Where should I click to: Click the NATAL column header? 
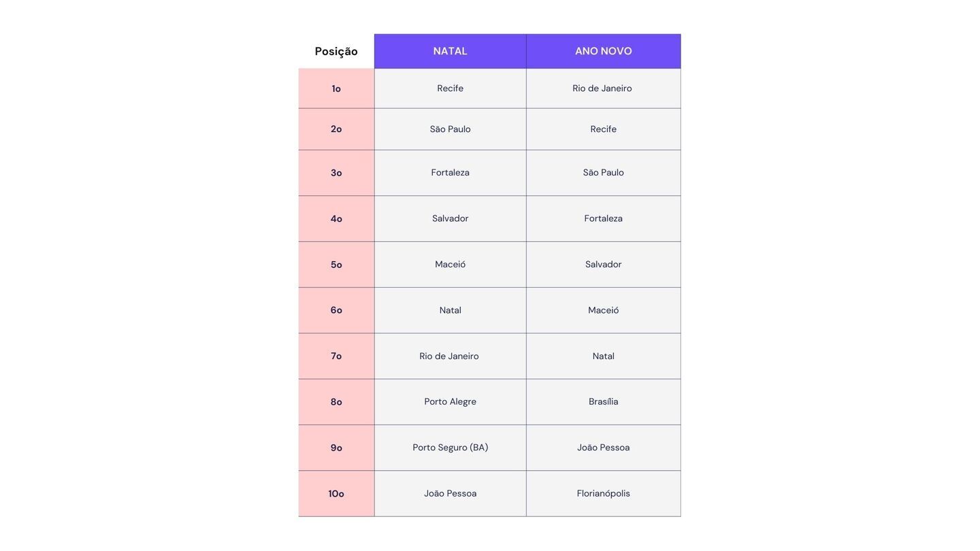(450, 51)
